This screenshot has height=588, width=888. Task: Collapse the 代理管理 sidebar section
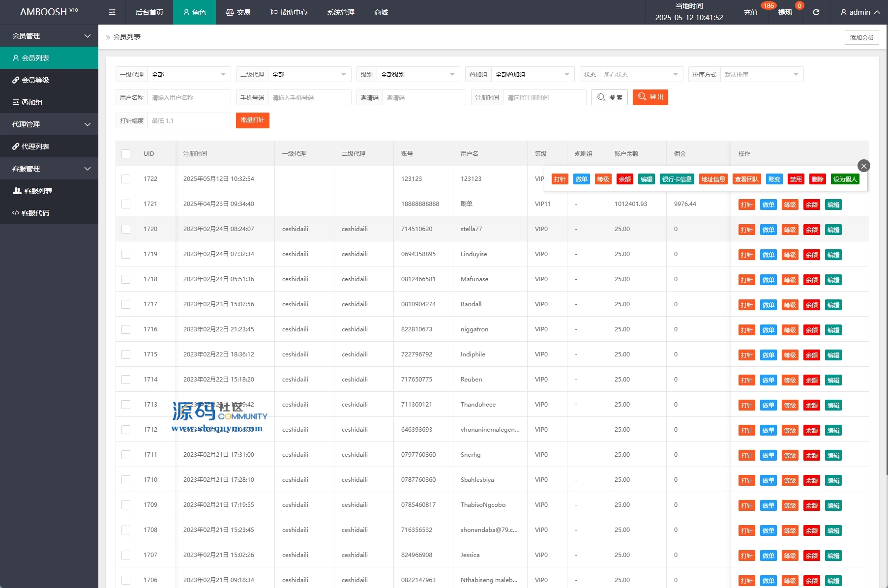49,124
